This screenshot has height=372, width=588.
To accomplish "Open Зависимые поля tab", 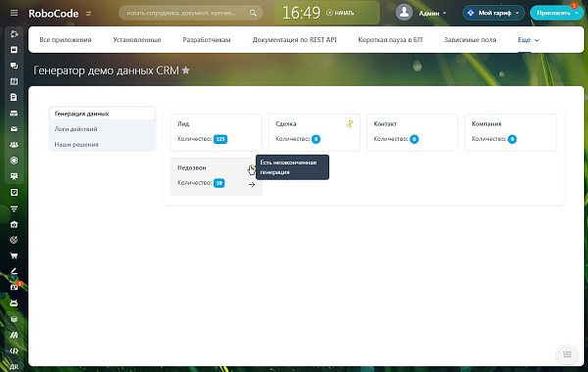I will [x=469, y=40].
